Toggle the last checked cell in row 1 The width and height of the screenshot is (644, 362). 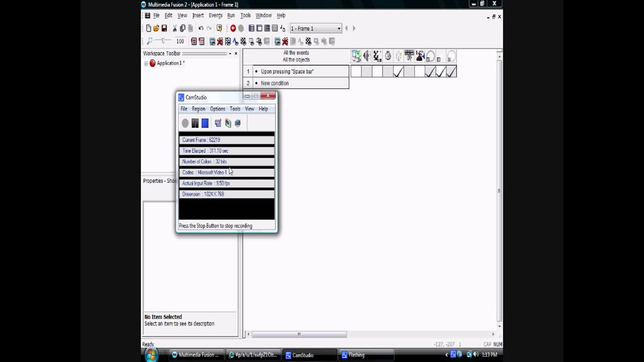tap(451, 72)
